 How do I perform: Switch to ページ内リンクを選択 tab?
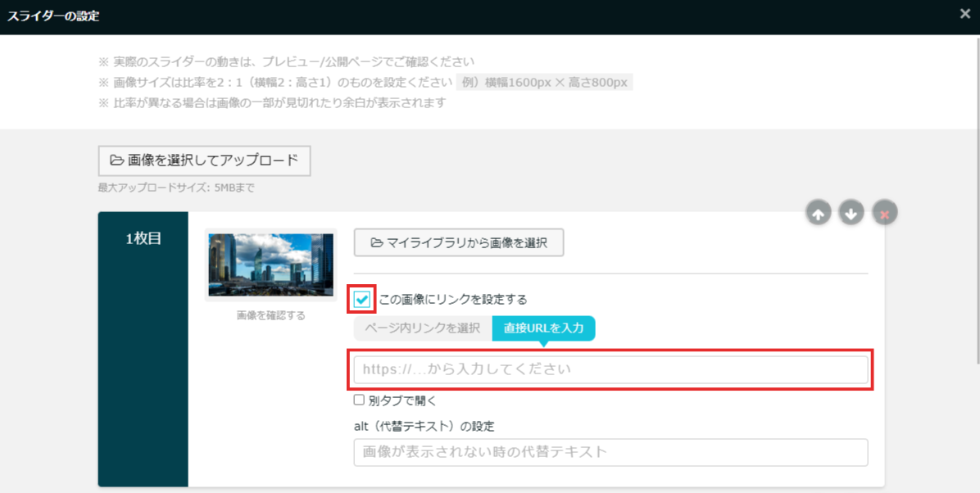point(423,328)
